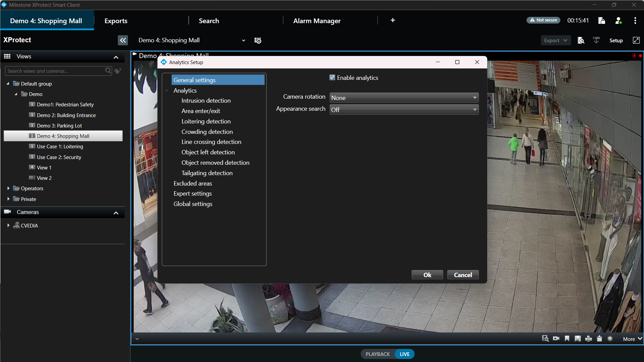Switch to LIVE mode

[x=405, y=354]
